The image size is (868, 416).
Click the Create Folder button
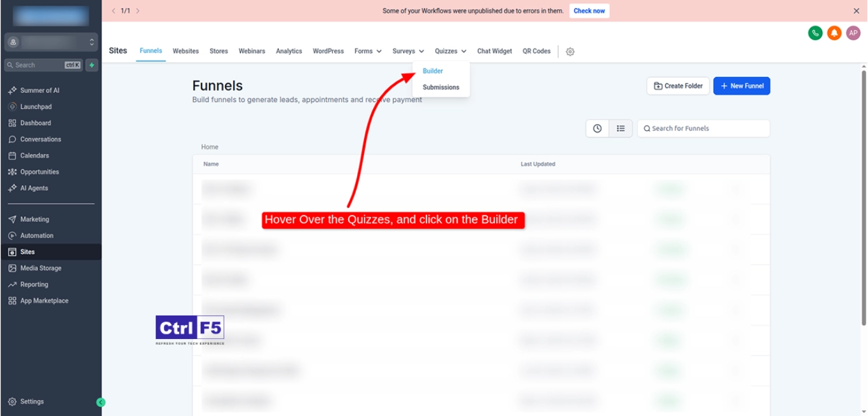pyautogui.click(x=678, y=86)
